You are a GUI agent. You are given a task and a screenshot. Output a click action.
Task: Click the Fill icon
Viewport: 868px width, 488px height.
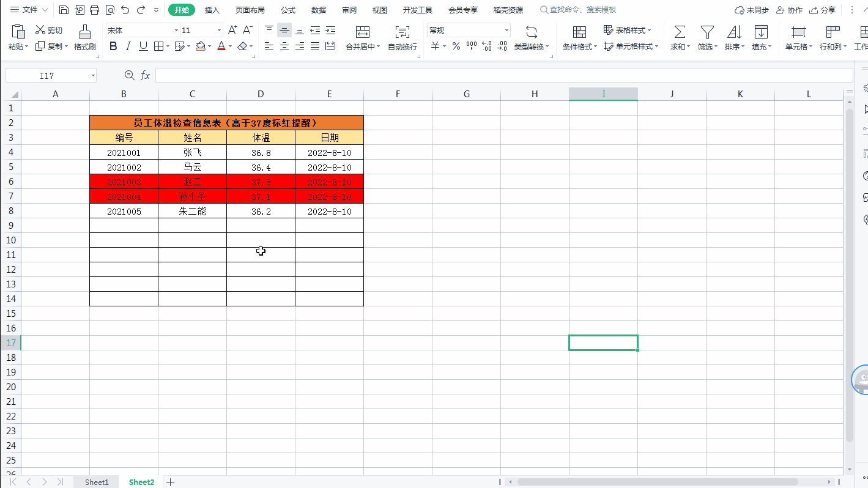pyautogui.click(x=761, y=32)
